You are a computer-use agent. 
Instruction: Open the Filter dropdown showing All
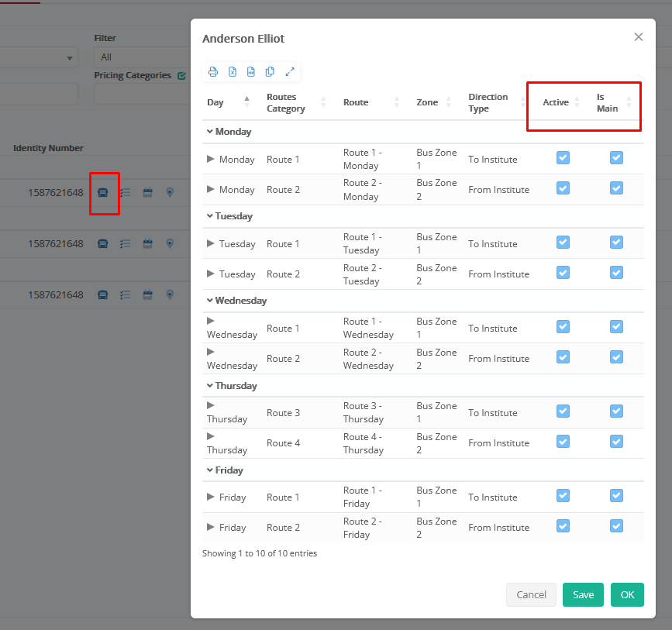click(x=140, y=57)
